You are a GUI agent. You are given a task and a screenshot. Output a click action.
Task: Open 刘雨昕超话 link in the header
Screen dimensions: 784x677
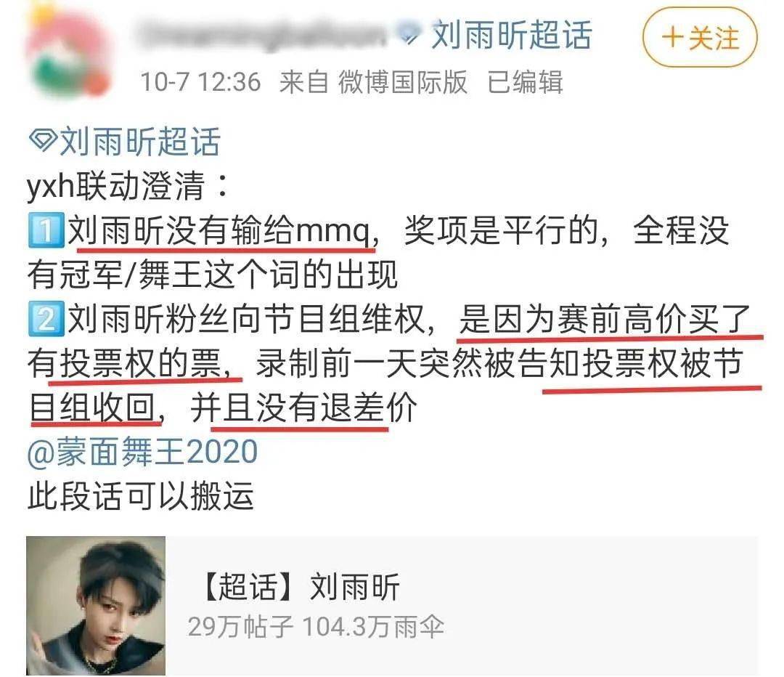(x=511, y=35)
